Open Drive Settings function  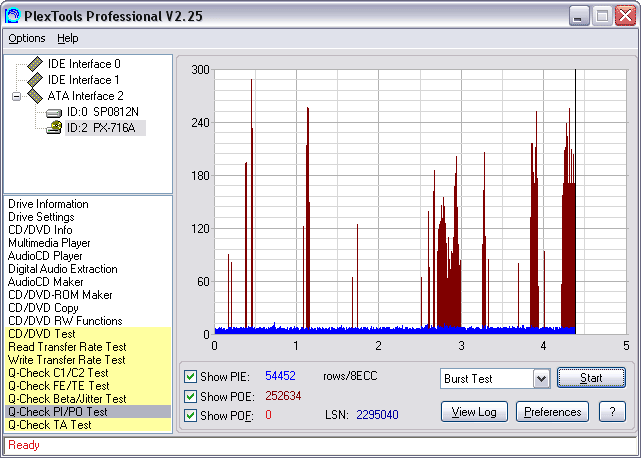(41, 217)
